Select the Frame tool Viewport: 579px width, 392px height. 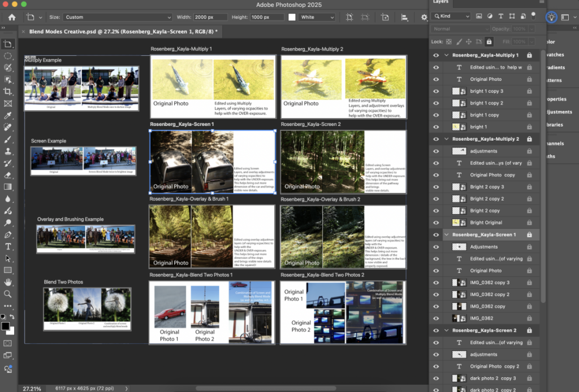7,103
